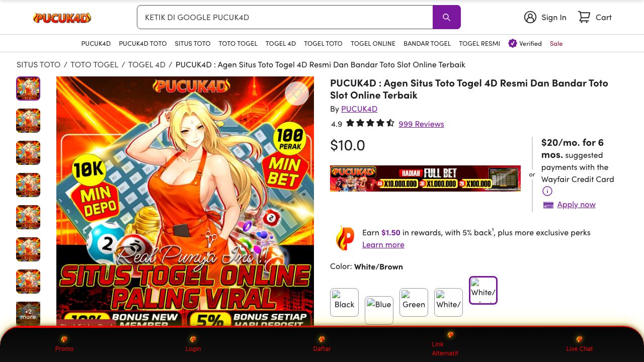
Task: Open the 999 Reviews link
Action: click(421, 124)
